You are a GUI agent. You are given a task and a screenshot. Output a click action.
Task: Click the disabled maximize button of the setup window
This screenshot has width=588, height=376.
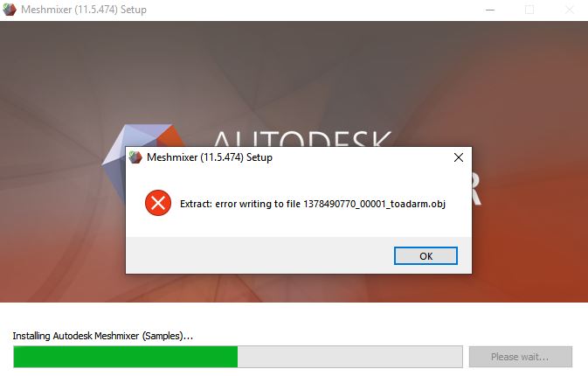click(x=529, y=10)
